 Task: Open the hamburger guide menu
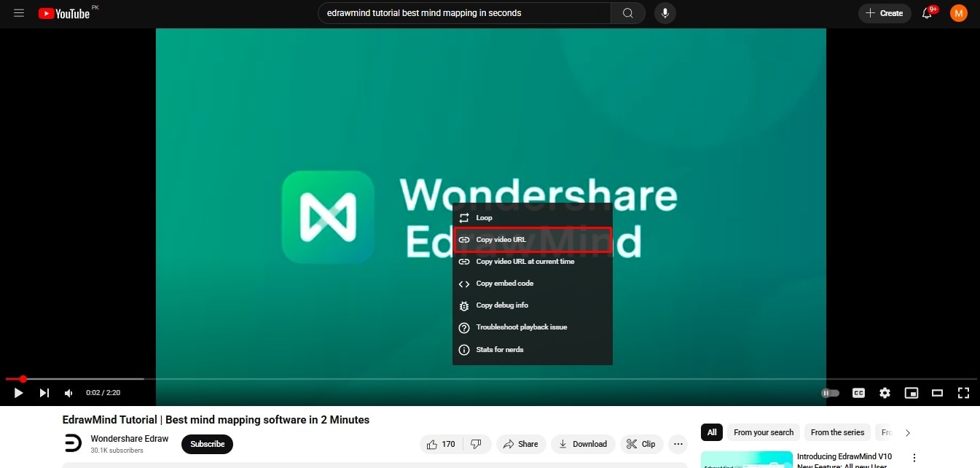coord(19,13)
